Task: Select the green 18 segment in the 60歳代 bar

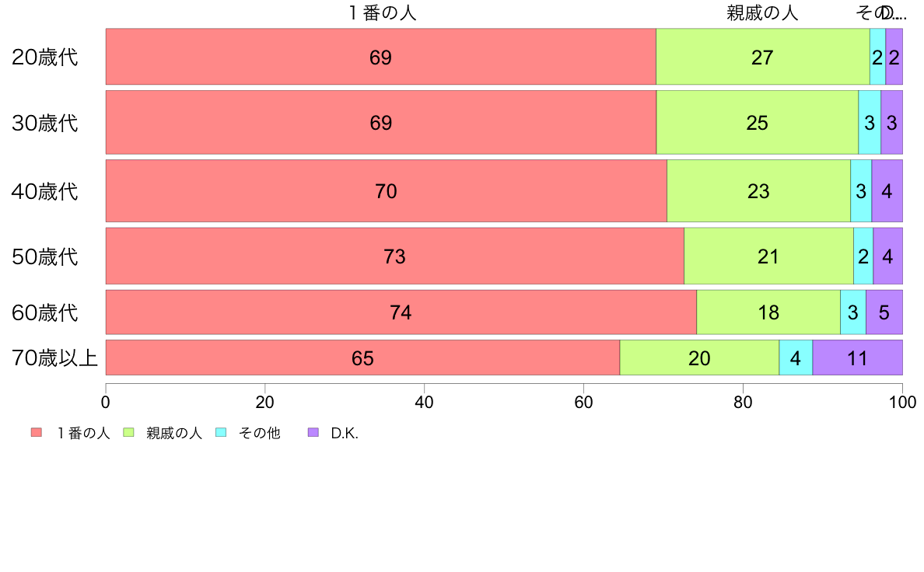Action: pos(768,312)
